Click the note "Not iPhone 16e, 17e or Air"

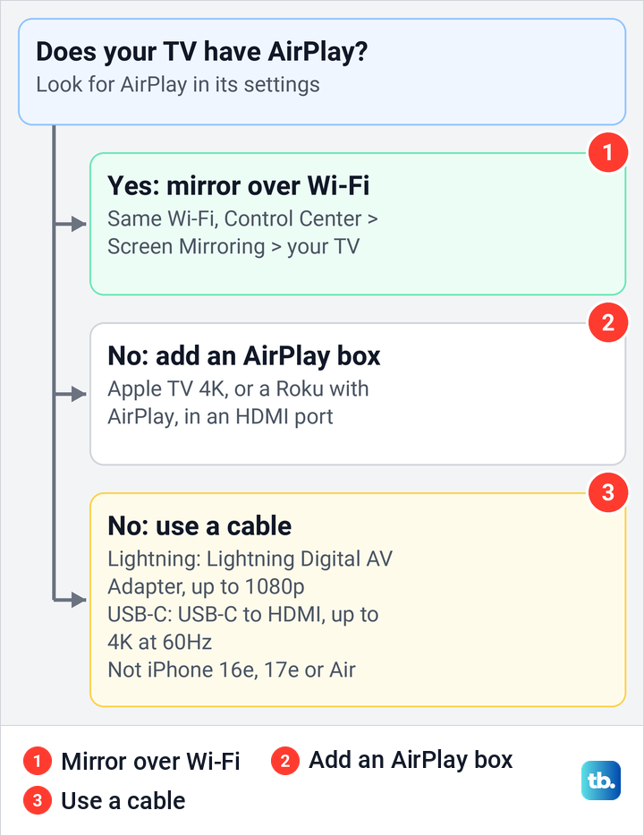point(231,670)
